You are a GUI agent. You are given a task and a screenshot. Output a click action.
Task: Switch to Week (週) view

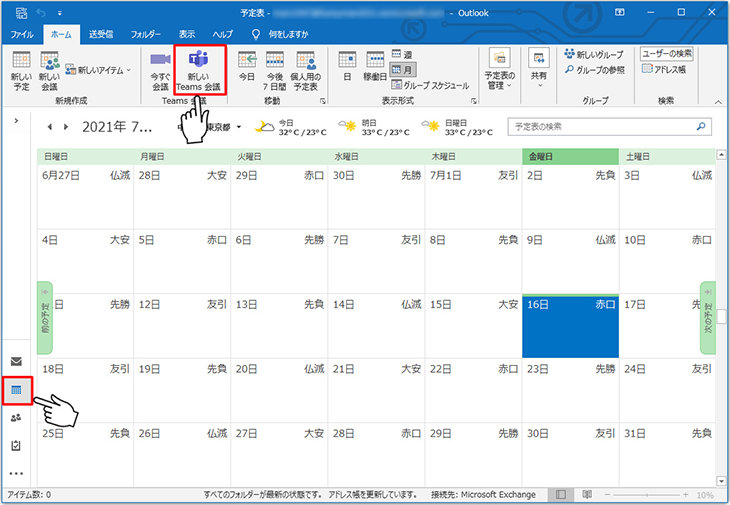[x=402, y=54]
